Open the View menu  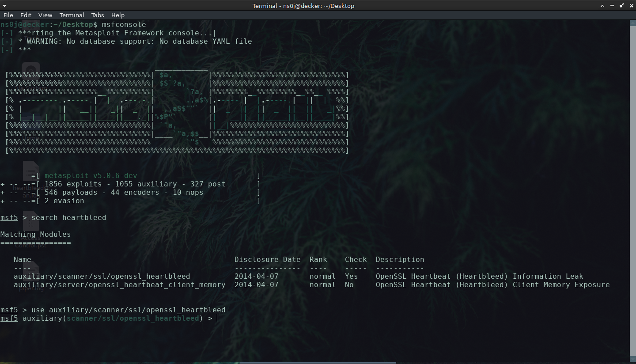pyautogui.click(x=45, y=15)
